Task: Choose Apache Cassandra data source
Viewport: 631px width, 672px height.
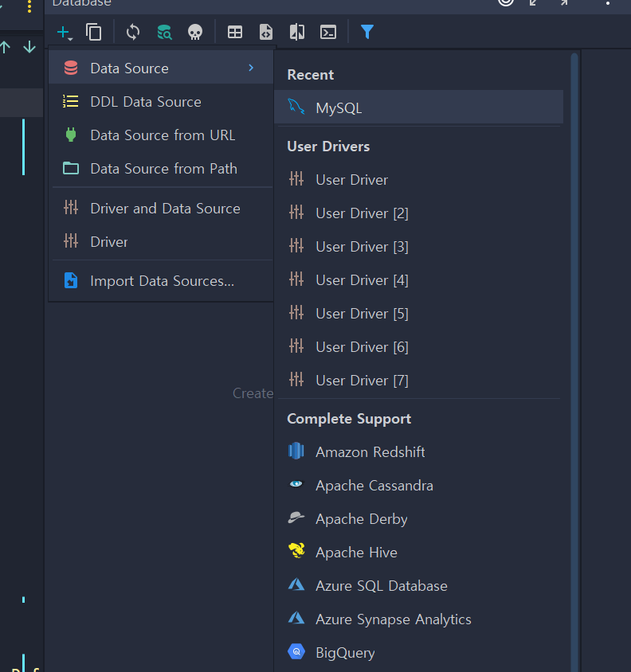Action: 418,485
